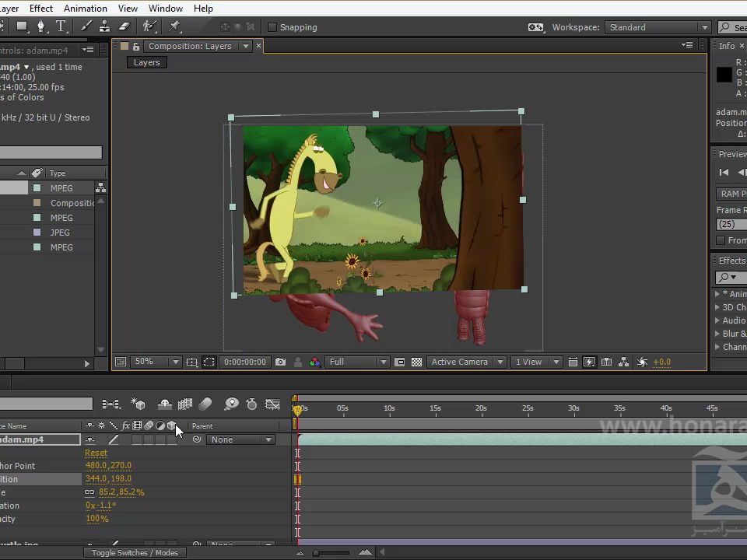Click Reset for adam.mp4 transform
747x560 pixels.
click(96, 453)
